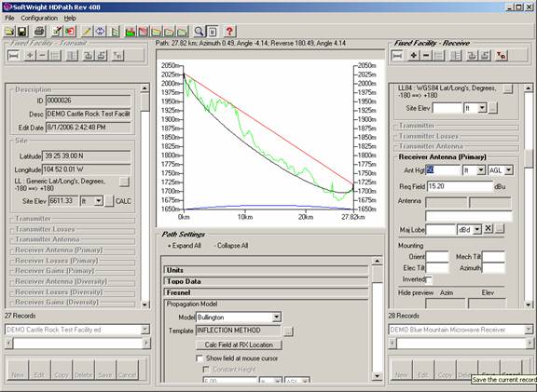This screenshot has height=392, width=537.
Task: Click the magnifying glass zoom icon
Action: 199,32
